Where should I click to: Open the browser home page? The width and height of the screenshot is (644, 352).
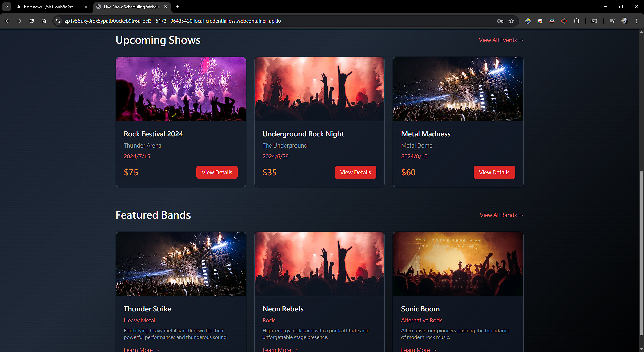[x=44, y=21]
